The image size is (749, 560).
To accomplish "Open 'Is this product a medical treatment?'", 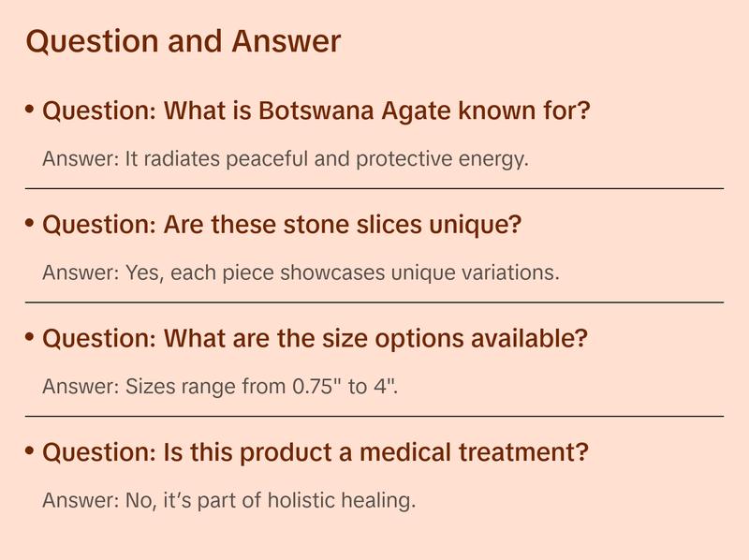I will [316, 453].
